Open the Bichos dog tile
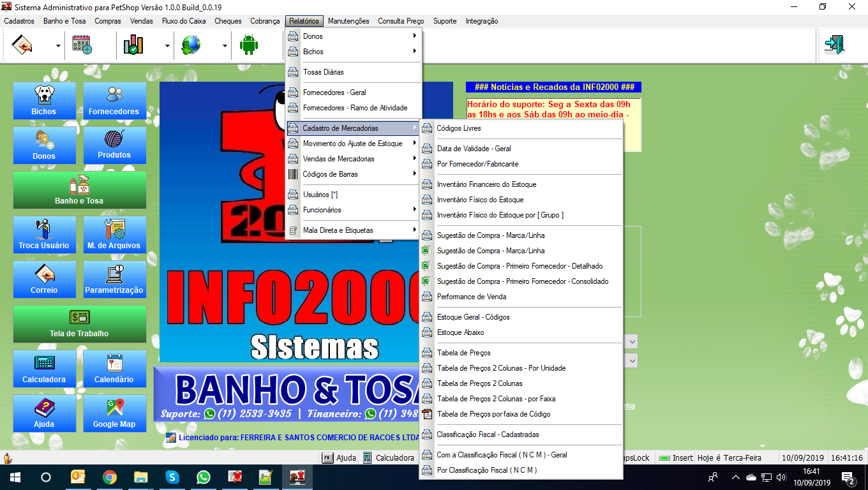The image size is (868, 490). point(44,101)
